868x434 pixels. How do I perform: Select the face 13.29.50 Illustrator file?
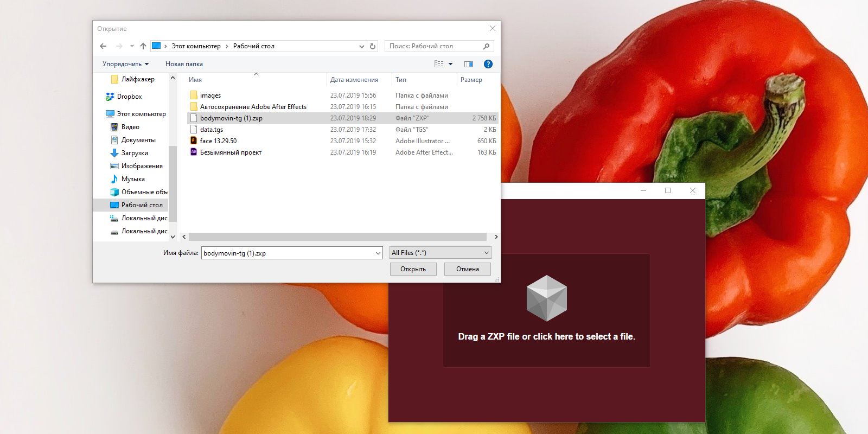[343, 141]
